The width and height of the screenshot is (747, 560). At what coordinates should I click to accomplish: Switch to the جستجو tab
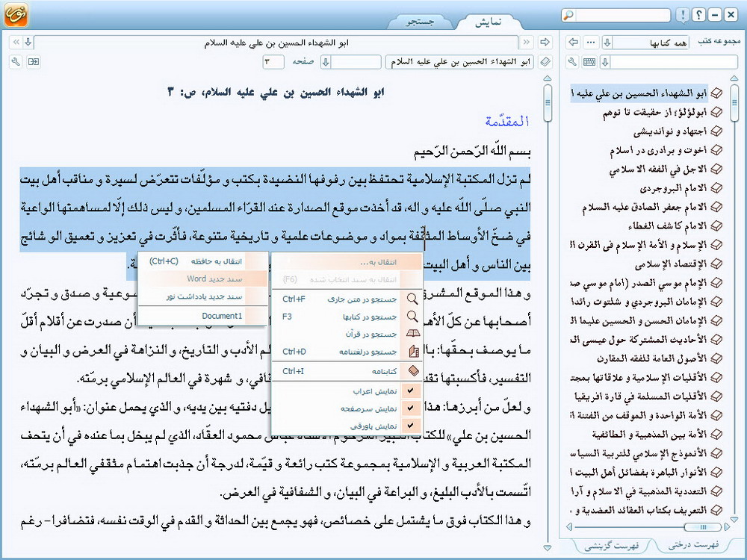(420, 22)
